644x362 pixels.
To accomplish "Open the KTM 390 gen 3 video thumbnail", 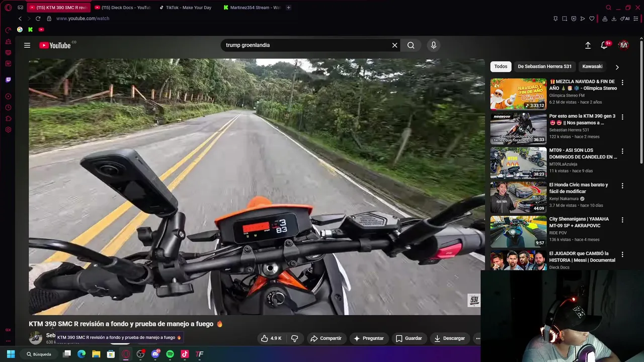I will pos(518,128).
